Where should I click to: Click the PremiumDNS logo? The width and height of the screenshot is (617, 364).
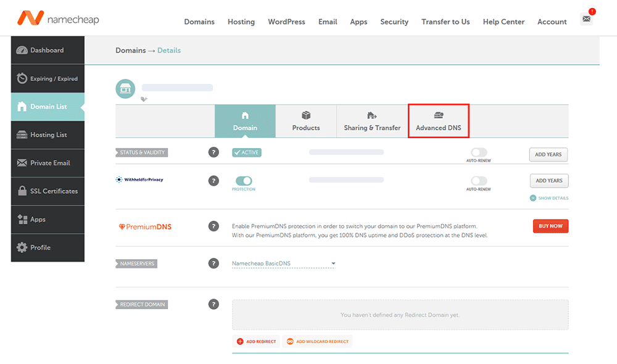(x=145, y=226)
